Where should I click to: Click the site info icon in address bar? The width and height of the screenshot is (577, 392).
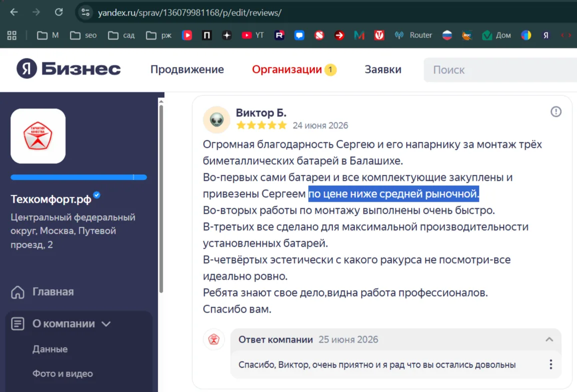click(x=85, y=12)
